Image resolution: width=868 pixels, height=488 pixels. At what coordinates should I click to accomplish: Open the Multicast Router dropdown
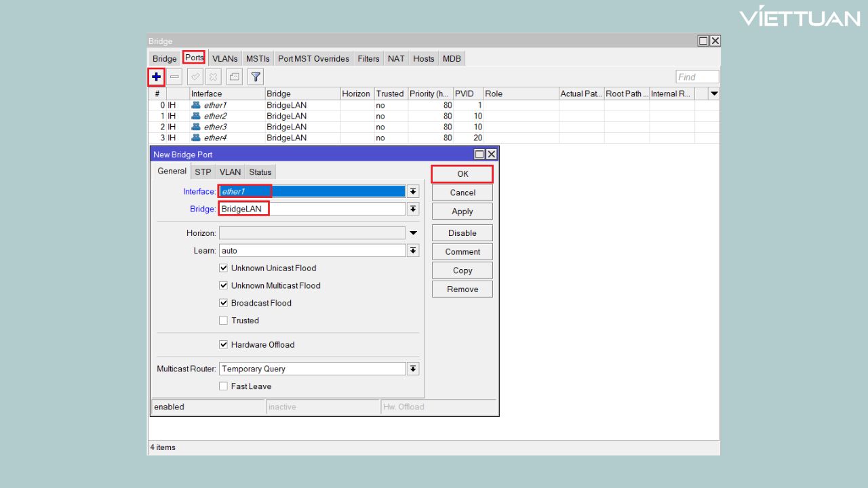(413, 369)
